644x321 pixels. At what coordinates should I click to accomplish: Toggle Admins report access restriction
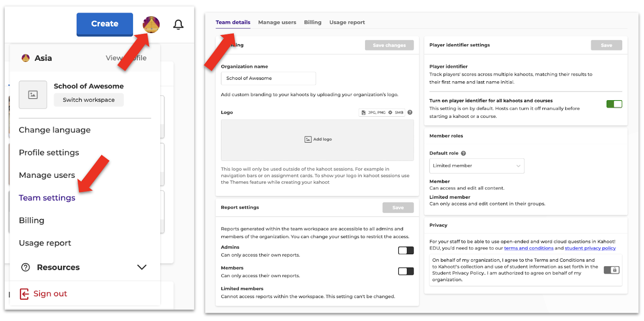(406, 251)
